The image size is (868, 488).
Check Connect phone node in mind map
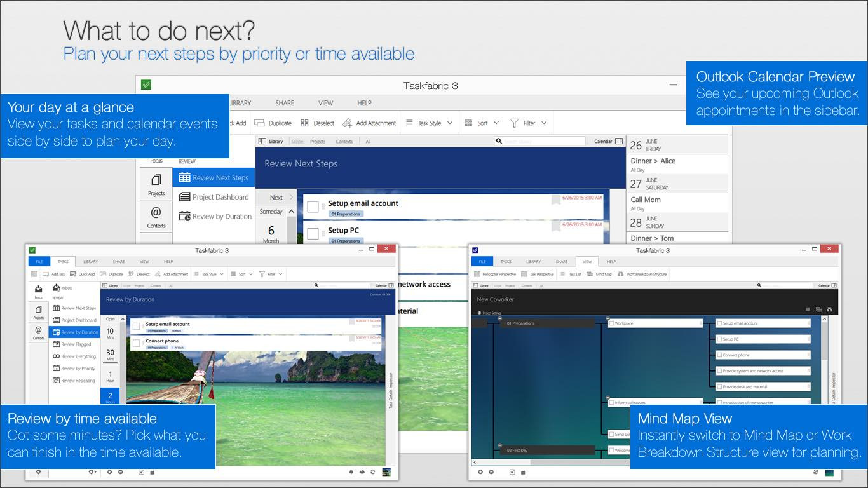tap(719, 355)
